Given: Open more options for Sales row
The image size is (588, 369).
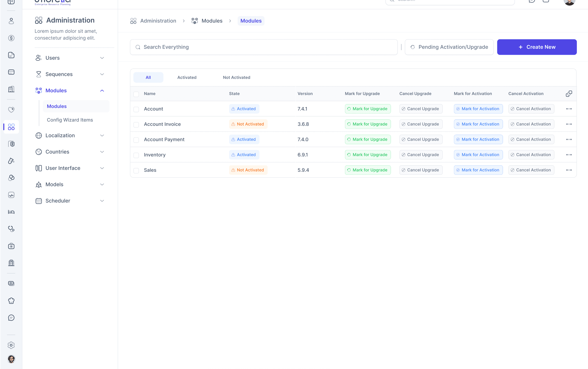Looking at the screenshot, I should pos(569,170).
